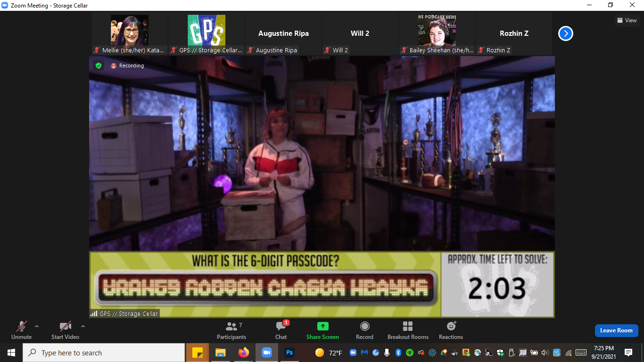Open the View layout menu

point(627,20)
